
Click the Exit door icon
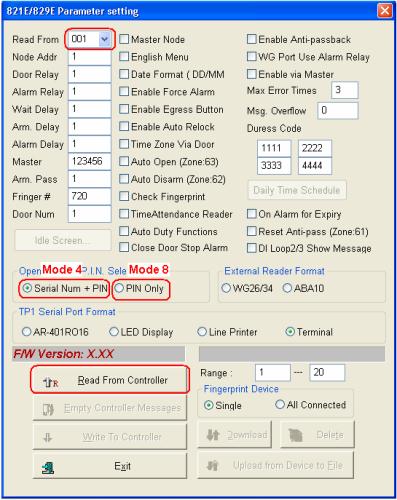pyautogui.click(x=48, y=467)
